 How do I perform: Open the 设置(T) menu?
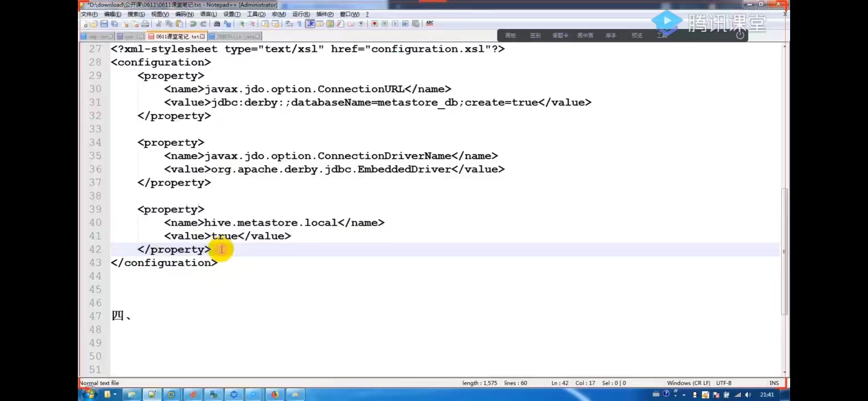[x=232, y=14]
